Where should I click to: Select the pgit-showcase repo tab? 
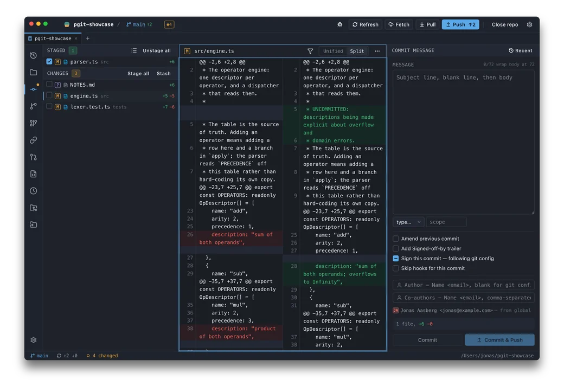pos(53,38)
